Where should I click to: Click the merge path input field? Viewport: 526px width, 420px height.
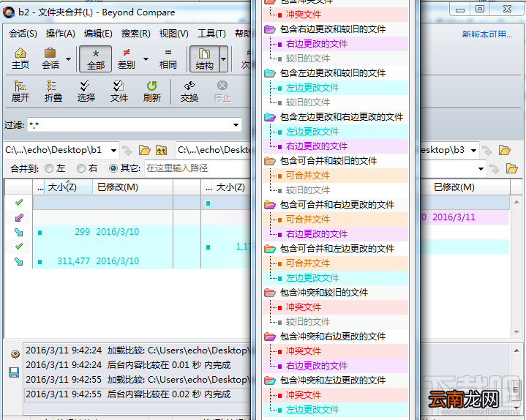coord(198,168)
